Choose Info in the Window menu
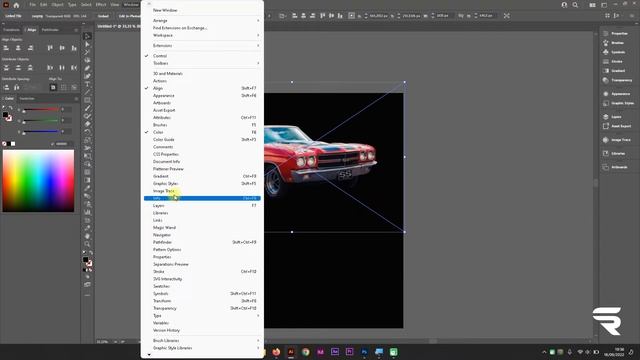This screenshot has height=360, width=640. [202, 198]
